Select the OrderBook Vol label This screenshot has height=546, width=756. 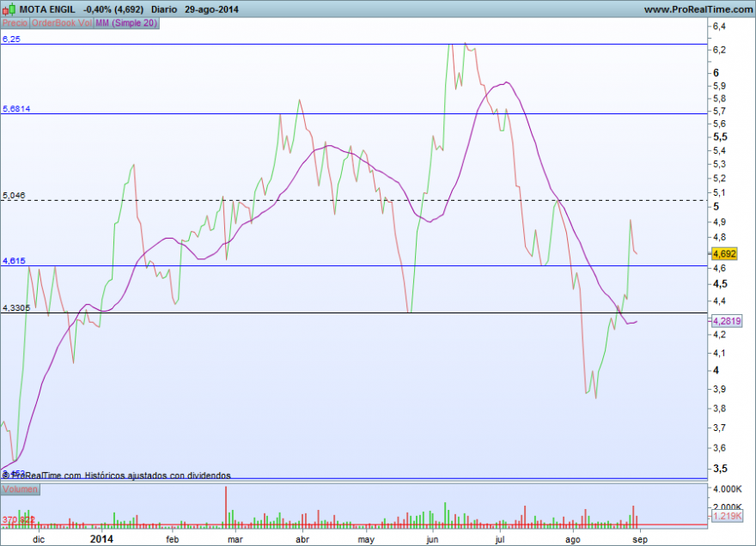(61, 23)
